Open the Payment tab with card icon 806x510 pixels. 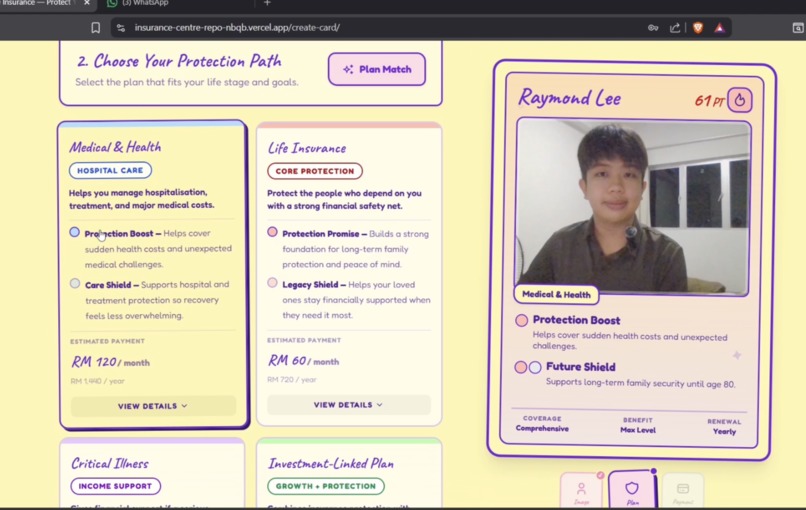point(683,491)
